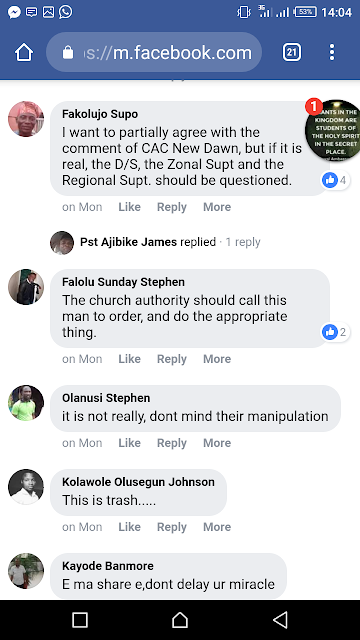
Task: View likes on Fakolujo Supo's comment
Action: pos(335,180)
